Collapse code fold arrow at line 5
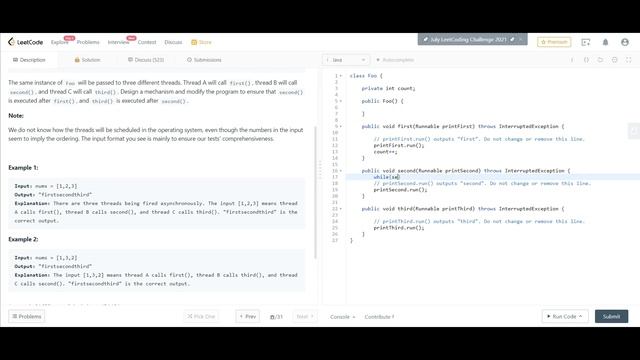 (341, 101)
